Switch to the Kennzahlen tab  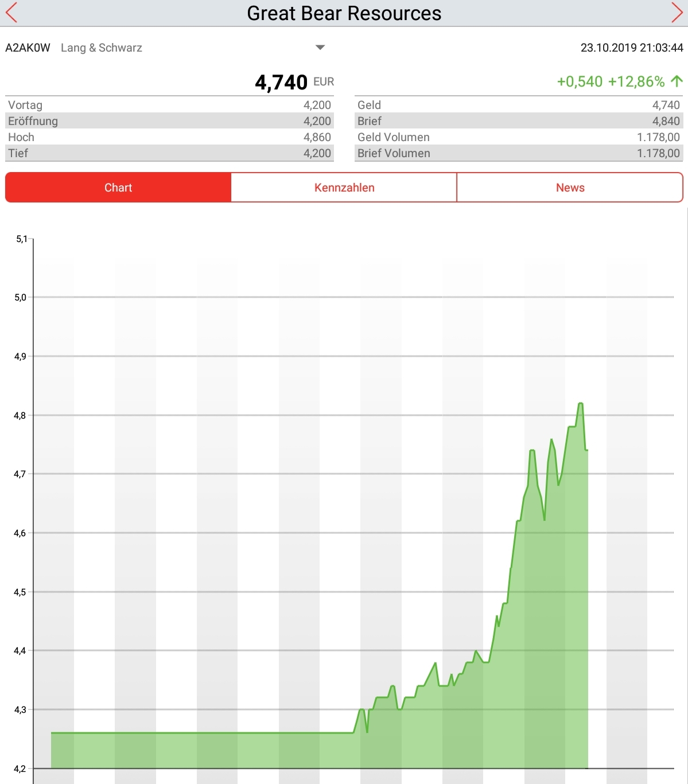344,188
